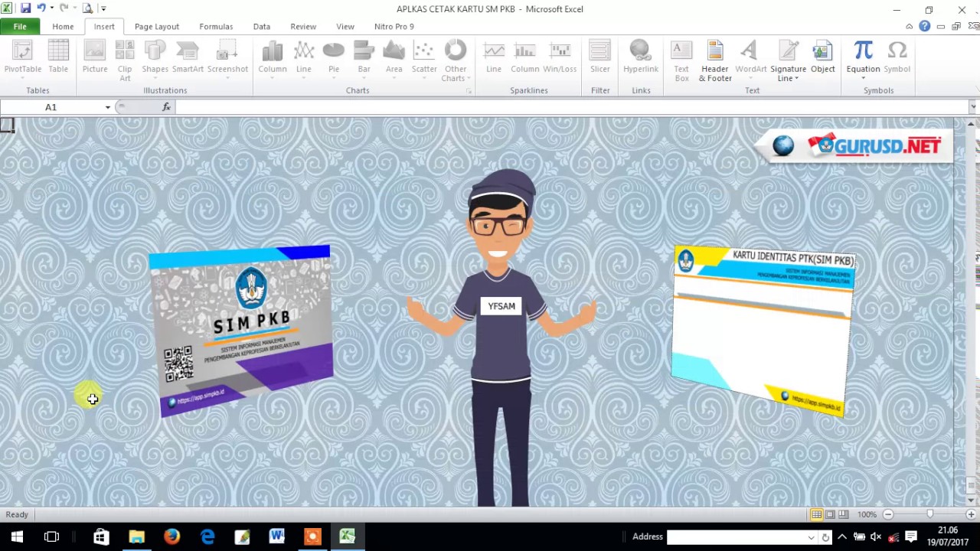Insert Bar chart
This screenshot has width=980, height=551.
click(364, 59)
